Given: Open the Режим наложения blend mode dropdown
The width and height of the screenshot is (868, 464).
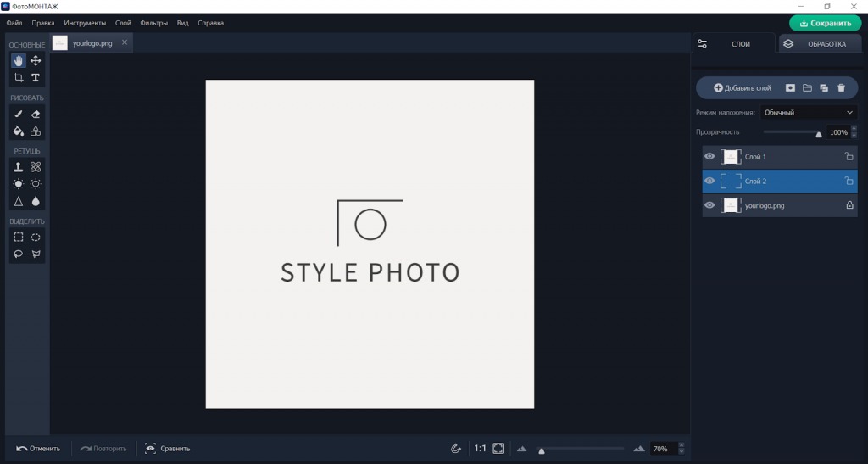Looking at the screenshot, I should click(808, 112).
